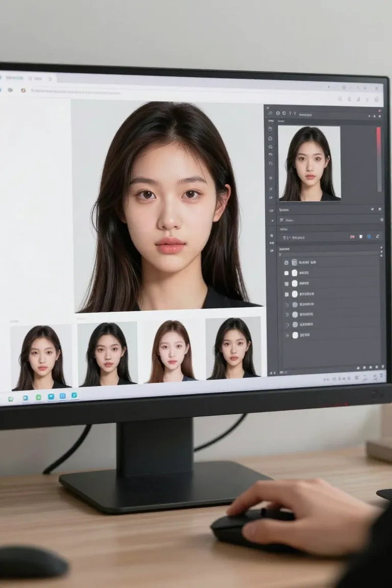Select the brush-like tool below the fifth tool icon
Viewport: 392px width, 588px height.
271,178
